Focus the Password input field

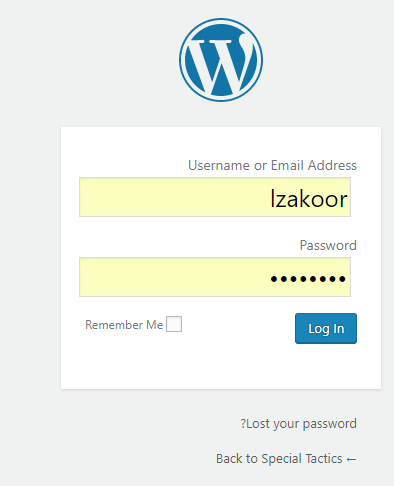pyautogui.click(x=215, y=277)
